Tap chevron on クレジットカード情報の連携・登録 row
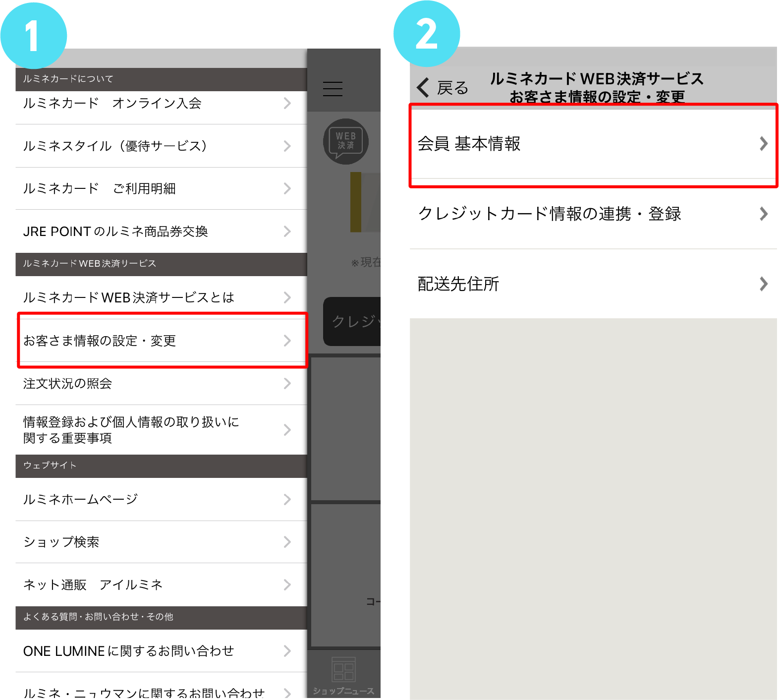779x700 pixels. tap(763, 214)
